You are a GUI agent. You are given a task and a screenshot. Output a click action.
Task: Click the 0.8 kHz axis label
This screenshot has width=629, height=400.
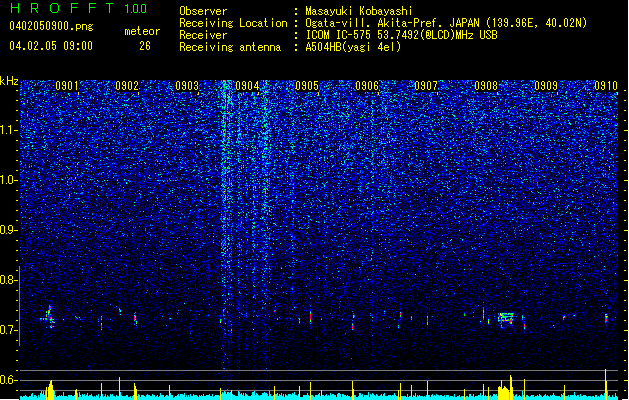point(8,280)
